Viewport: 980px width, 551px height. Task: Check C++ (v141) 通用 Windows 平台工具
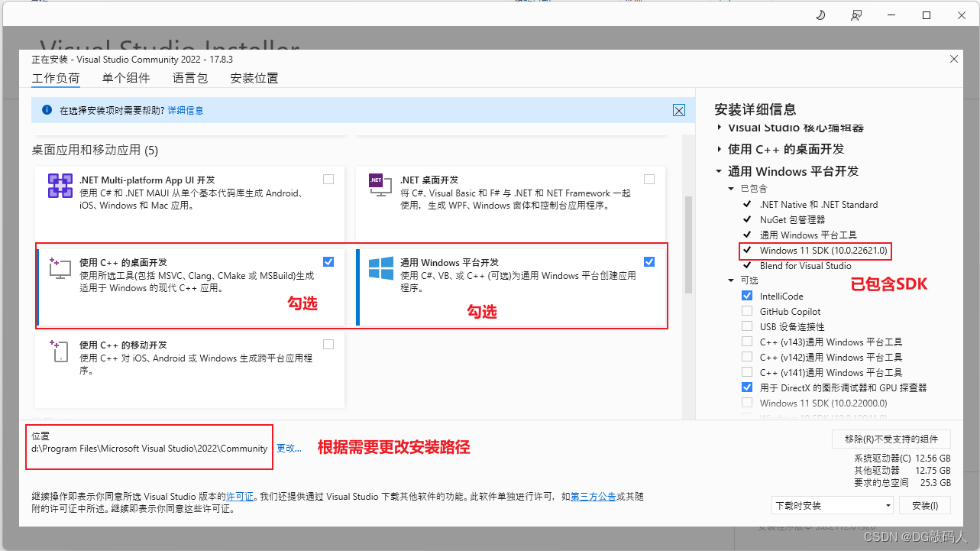pos(747,372)
